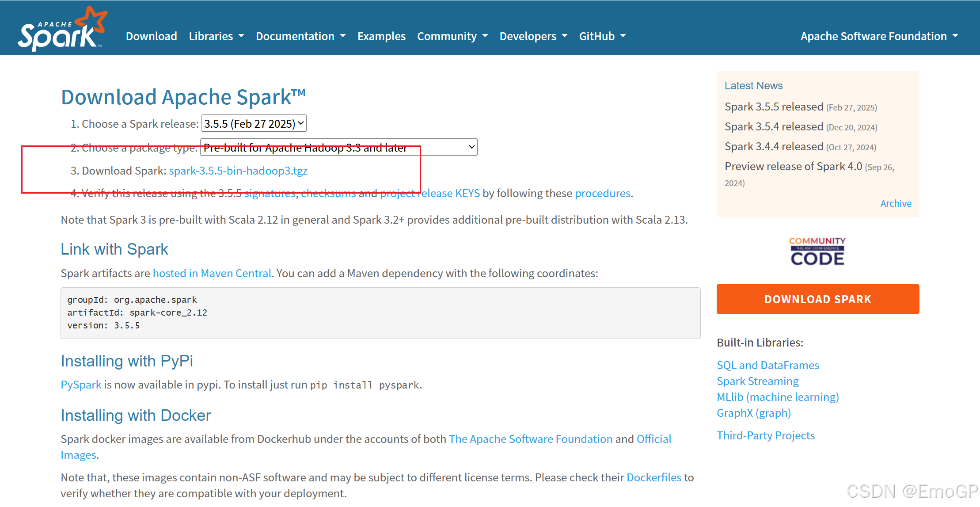Open MLlib (machine learning) library link
980x507 pixels.
778,397
